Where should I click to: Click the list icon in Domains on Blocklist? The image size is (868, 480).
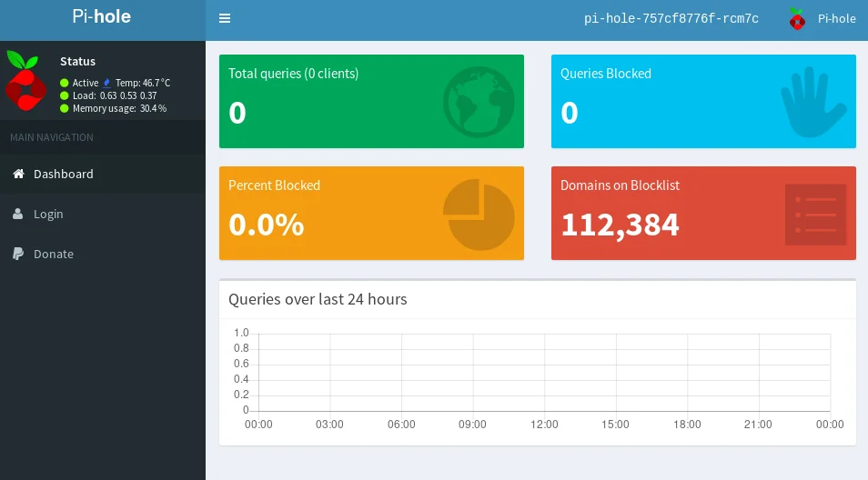(815, 215)
